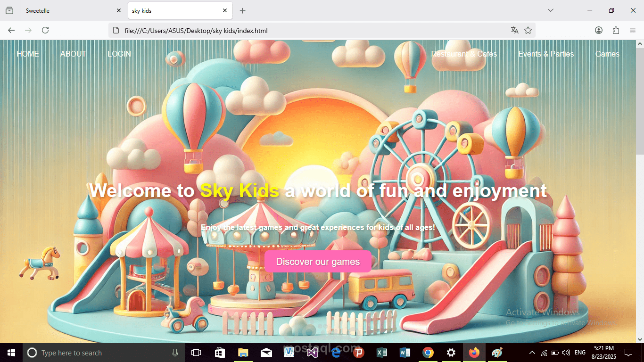Click the battery tray icon
The image size is (644, 362).
555,353
